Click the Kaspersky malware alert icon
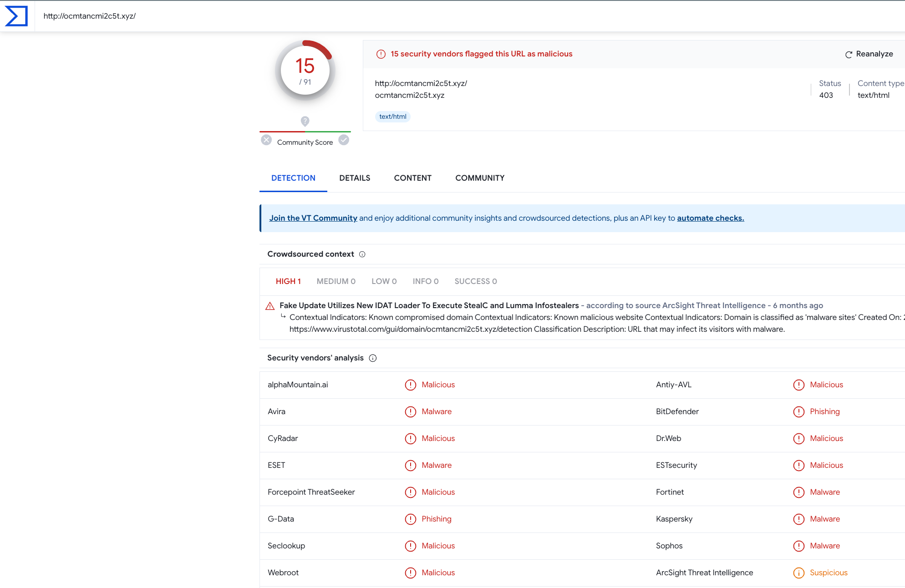This screenshot has width=905, height=588. point(799,519)
